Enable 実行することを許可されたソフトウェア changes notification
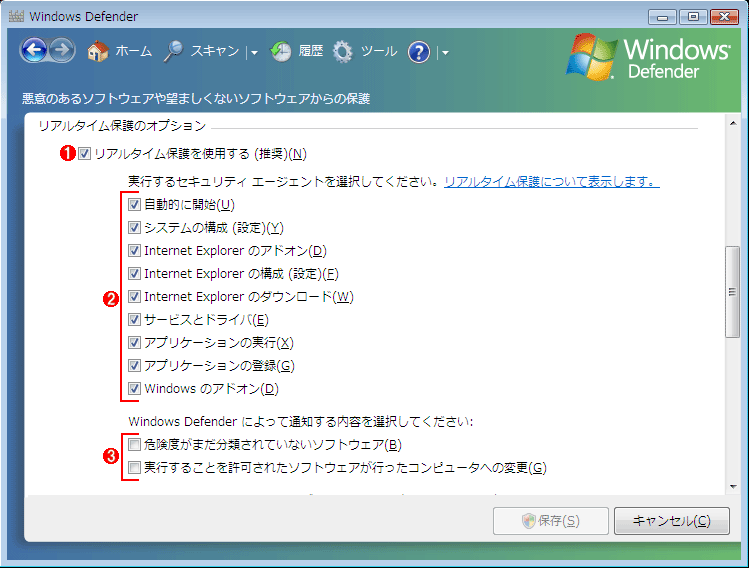The width and height of the screenshot is (749, 568). (x=134, y=467)
